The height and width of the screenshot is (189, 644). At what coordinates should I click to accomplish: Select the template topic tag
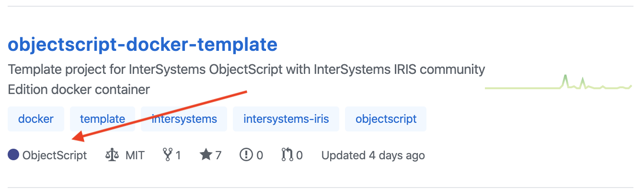tap(103, 118)
